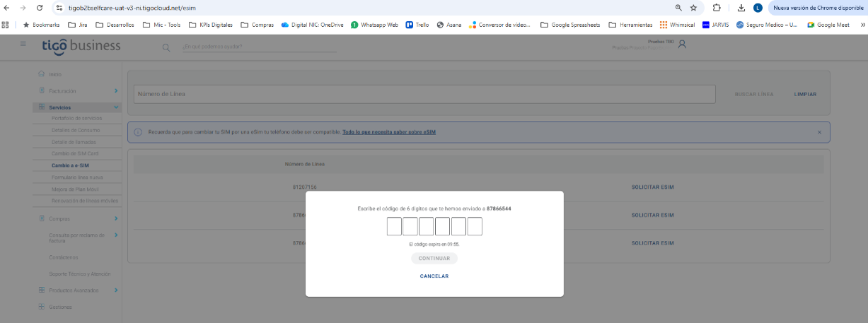The image size is (868, 323).
Task: Open Contáctenos in the sidebar
Action: [64, 257]
